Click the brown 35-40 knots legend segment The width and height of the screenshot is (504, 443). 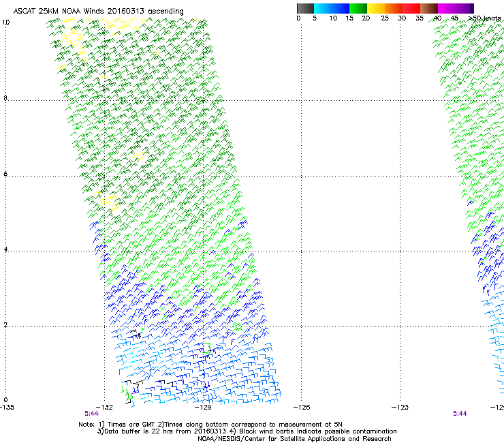click(x=429, y=8)
